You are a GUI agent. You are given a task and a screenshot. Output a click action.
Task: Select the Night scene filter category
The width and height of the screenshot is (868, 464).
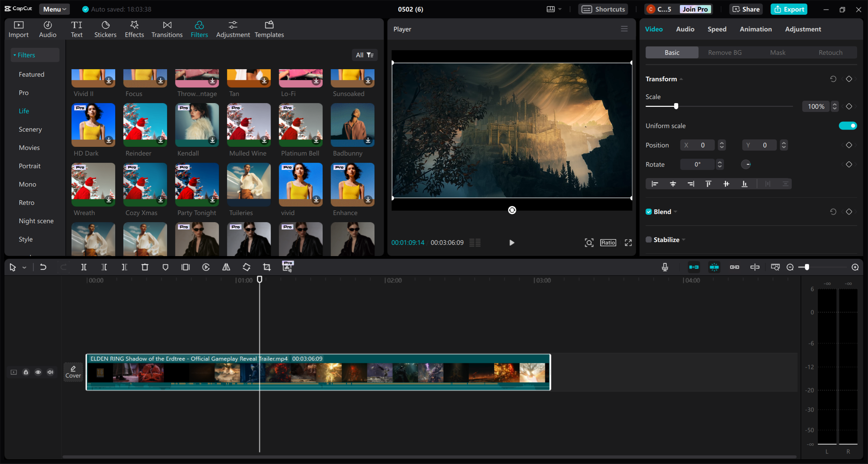[x=36, y=220]
